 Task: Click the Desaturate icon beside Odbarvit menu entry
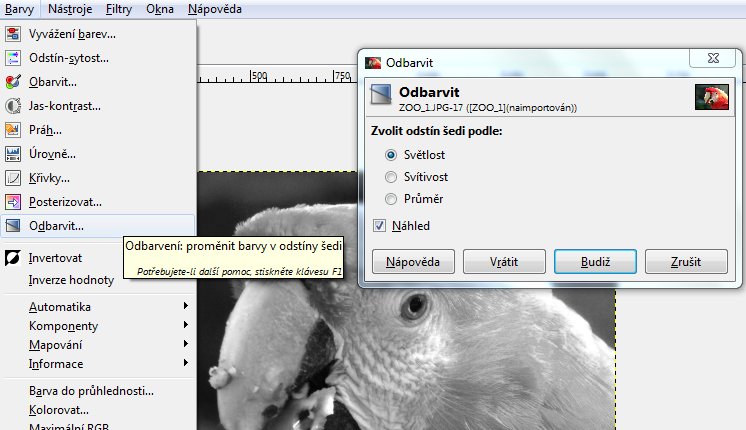click(13, 225)
